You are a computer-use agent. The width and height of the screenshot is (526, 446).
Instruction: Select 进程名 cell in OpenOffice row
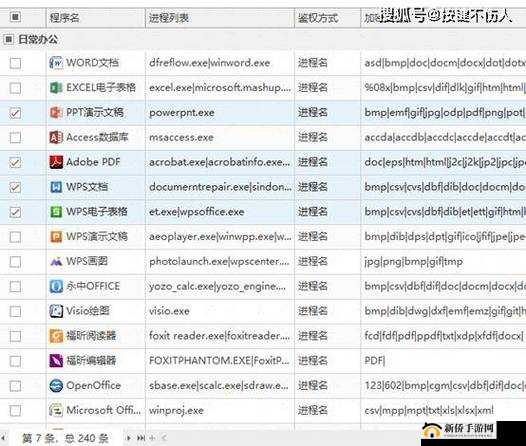click(313, 386)
